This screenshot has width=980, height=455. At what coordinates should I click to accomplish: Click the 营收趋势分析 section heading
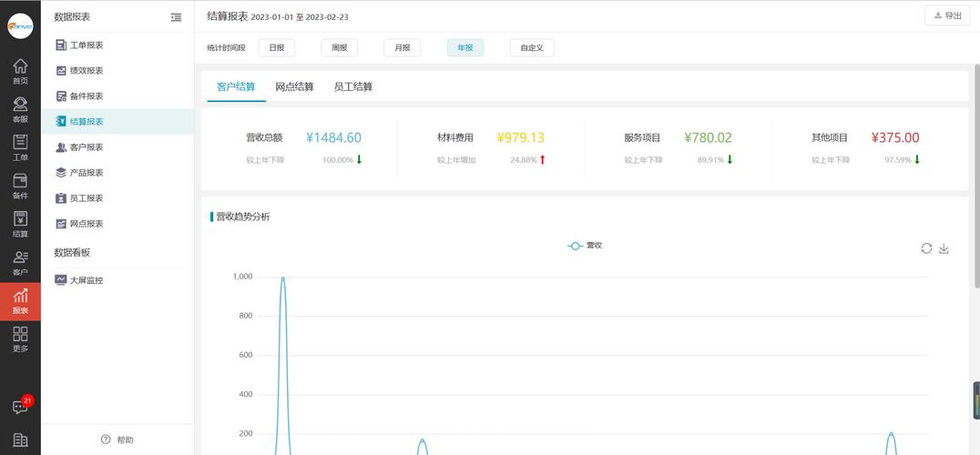[x=243, y=217]
